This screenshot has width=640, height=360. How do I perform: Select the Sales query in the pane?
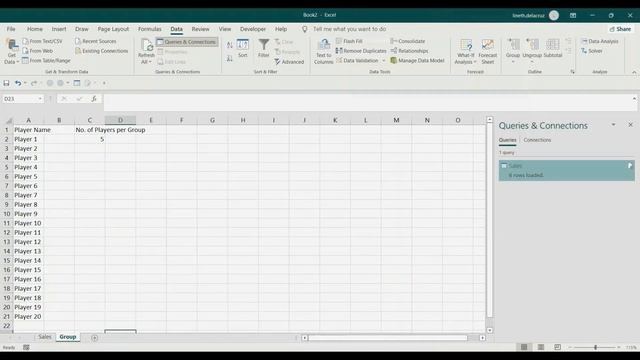coord(567,170)
